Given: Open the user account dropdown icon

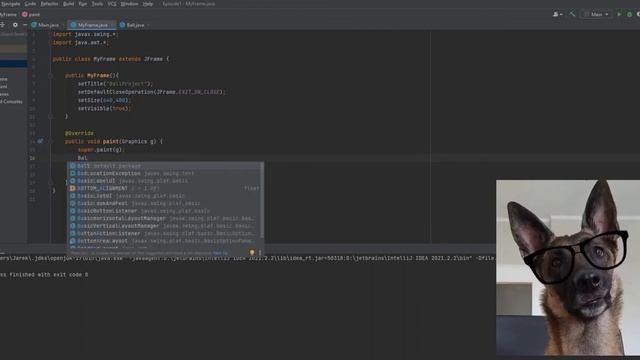Looking at the screenshot, I should [557, 14].
